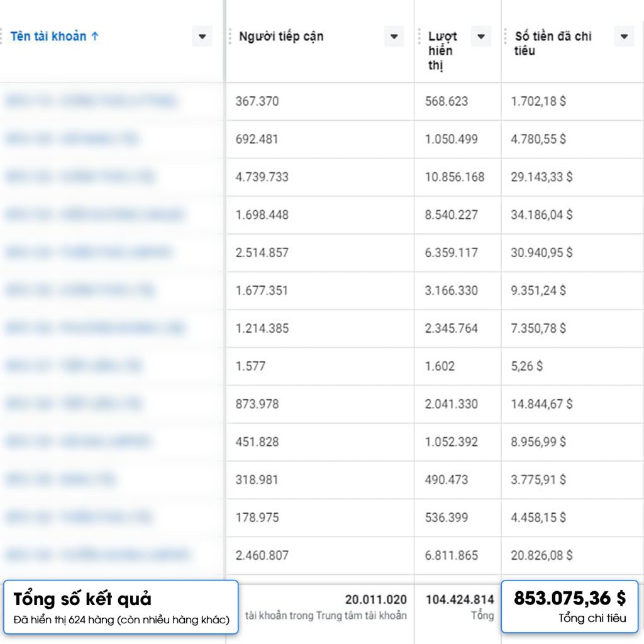
Task: Click the drag handle left of Người tiếp cận
Action: [x=231, y=36]
